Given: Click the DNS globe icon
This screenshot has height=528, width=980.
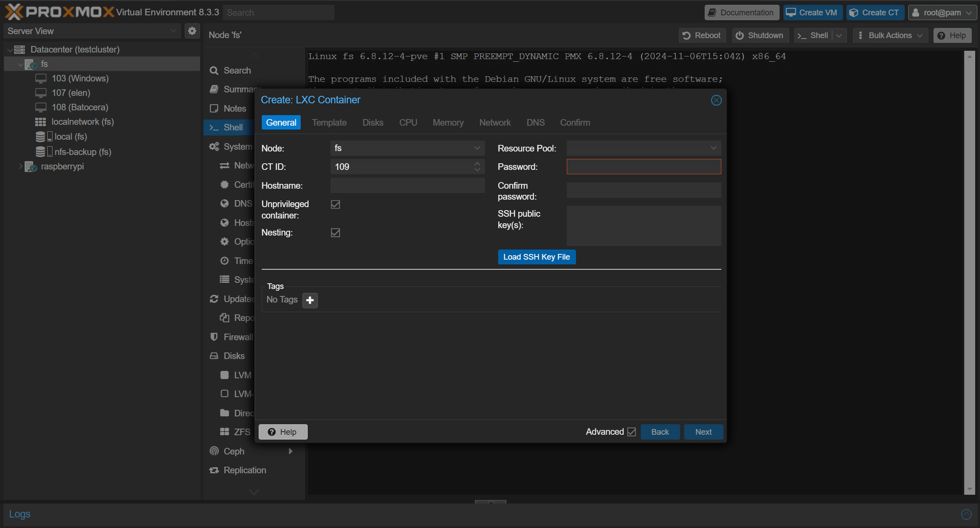Looking at the screenshot, I should (x=225, y=204).
